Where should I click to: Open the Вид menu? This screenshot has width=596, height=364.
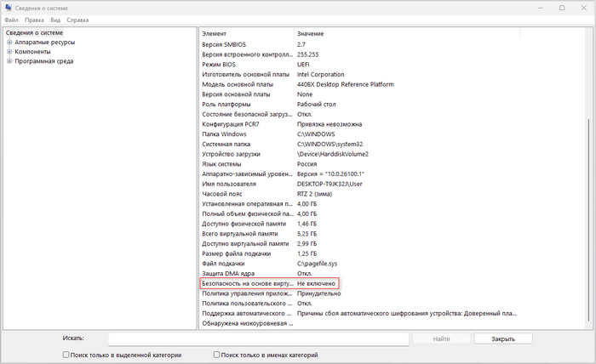tap(54, 19)
